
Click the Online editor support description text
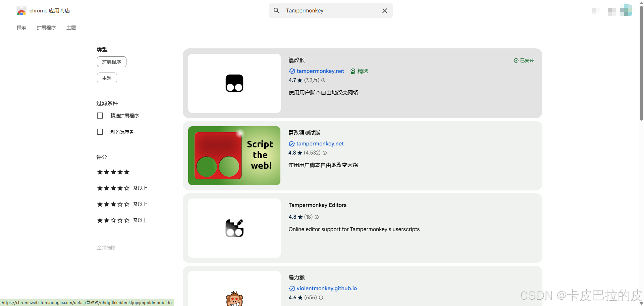[x=354, y=229]
